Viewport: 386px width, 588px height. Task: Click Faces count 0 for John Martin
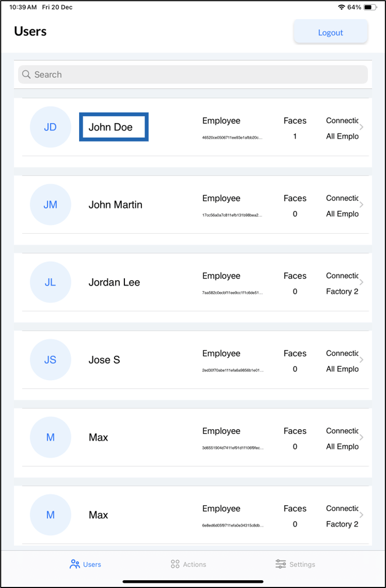[x=295, y=214]
